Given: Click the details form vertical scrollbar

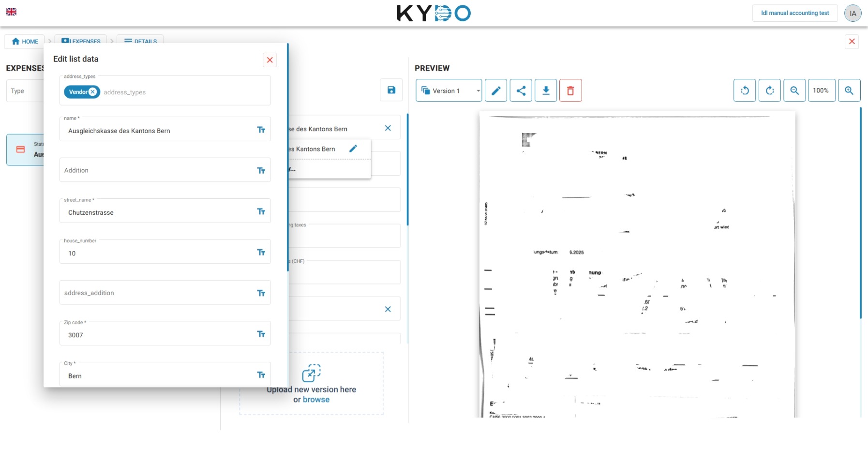Looking at the screenshot, I should pos(407,169).
